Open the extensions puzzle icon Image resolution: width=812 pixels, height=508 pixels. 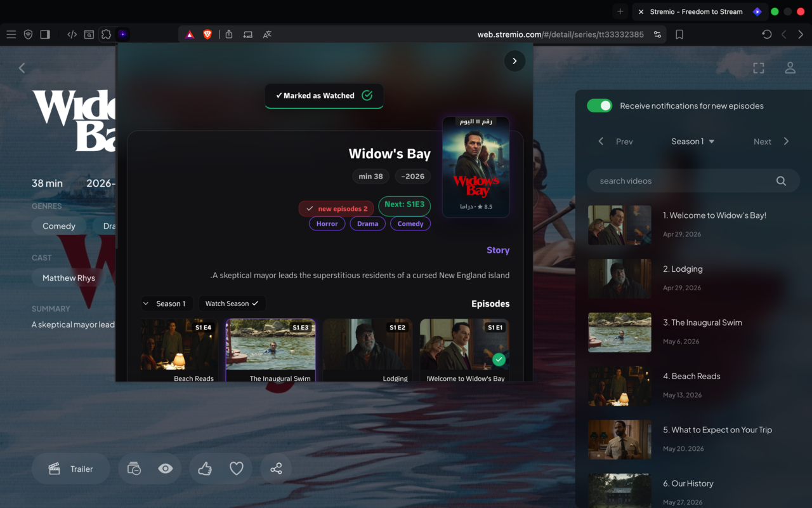tap(106, 34)
